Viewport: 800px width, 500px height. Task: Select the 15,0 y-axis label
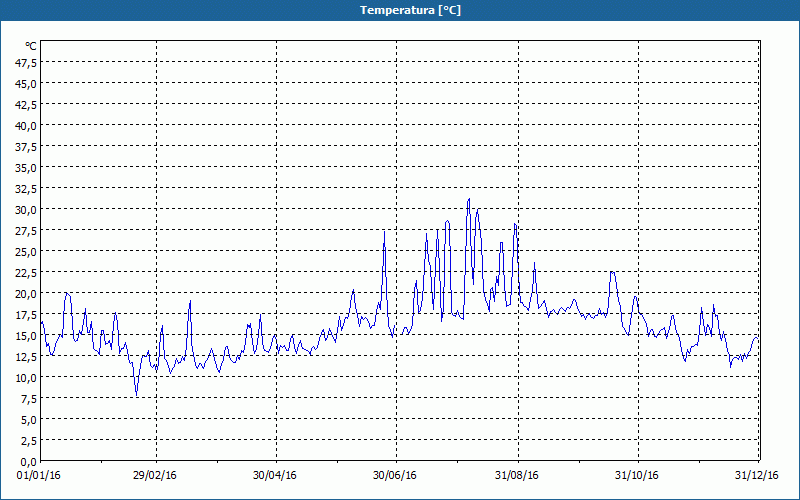26,336
